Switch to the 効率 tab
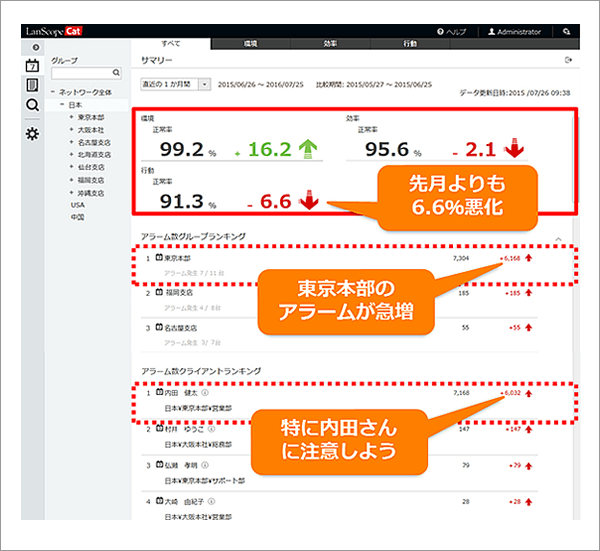 [x=331, y=45]
